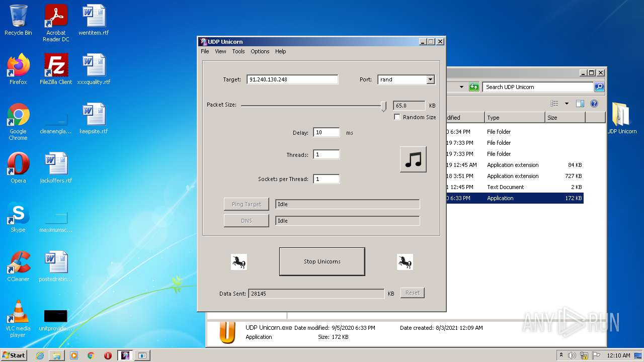
Task: Select jackoffers.rtf desktop file
Action: [x=56, y=168]
